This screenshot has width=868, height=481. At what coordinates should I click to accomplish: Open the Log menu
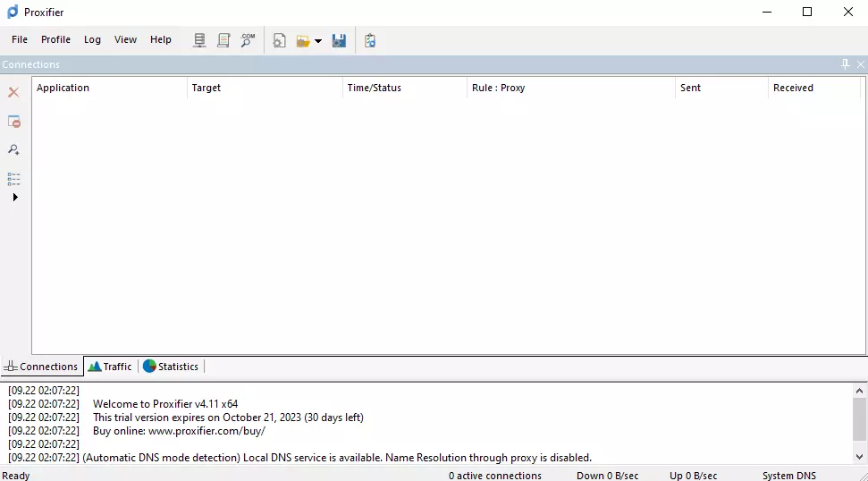(x=92, y=40)
